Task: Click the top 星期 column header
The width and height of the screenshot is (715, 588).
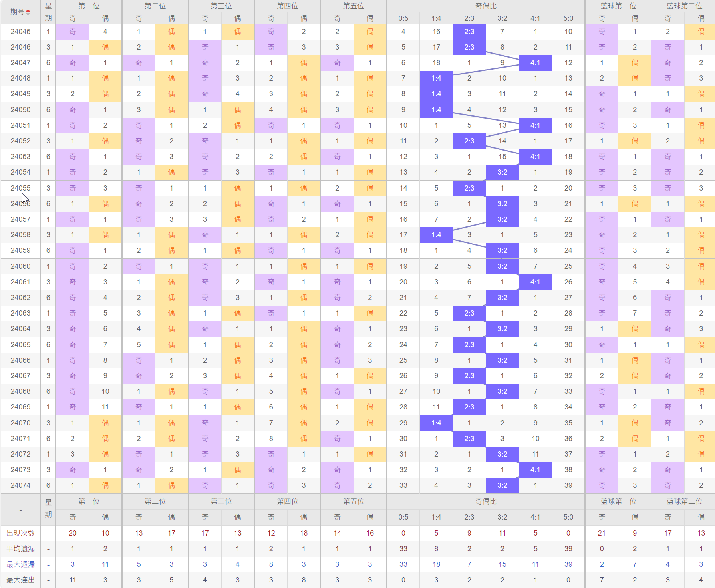Action: 48,12
